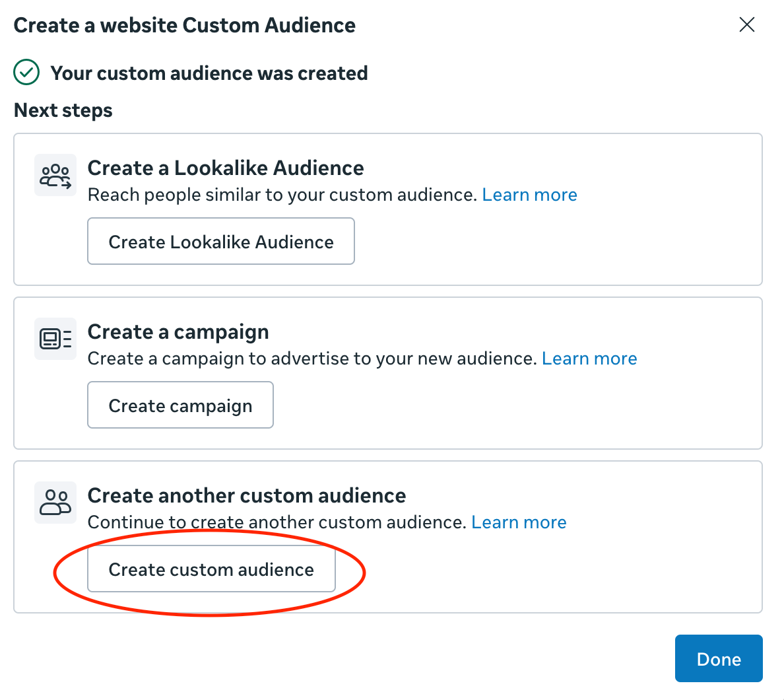The height and width of the screenshot is (700, 784).
Task: Close the Custom Audience dialog with X
Action: (x=746, y=25)
